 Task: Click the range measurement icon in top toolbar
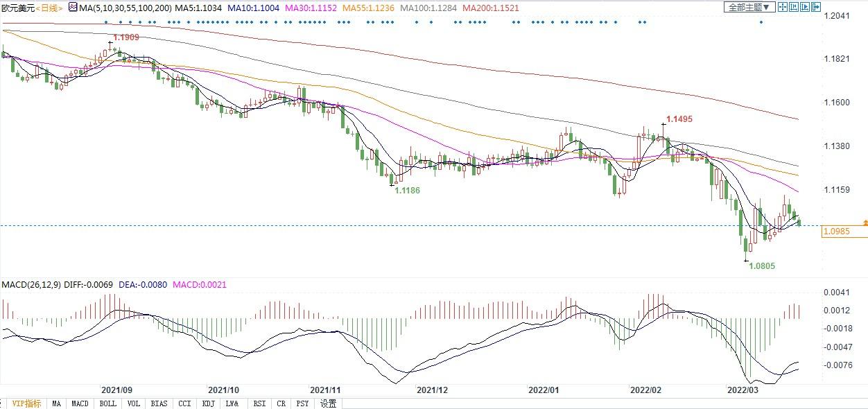794,7
